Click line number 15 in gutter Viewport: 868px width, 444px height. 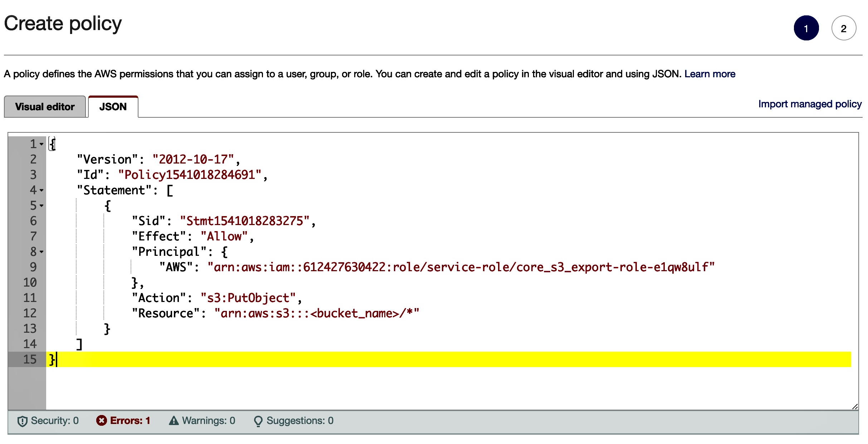click(30, 359)
